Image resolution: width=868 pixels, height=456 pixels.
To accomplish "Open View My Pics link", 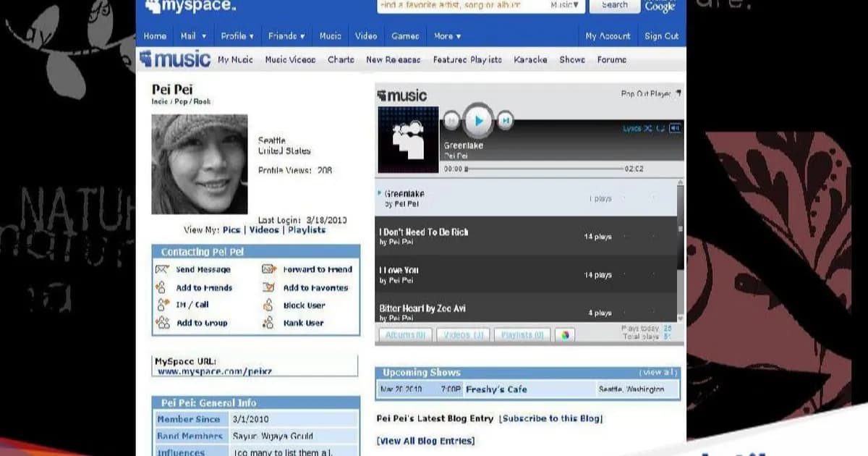I will [x=231, y=230].
